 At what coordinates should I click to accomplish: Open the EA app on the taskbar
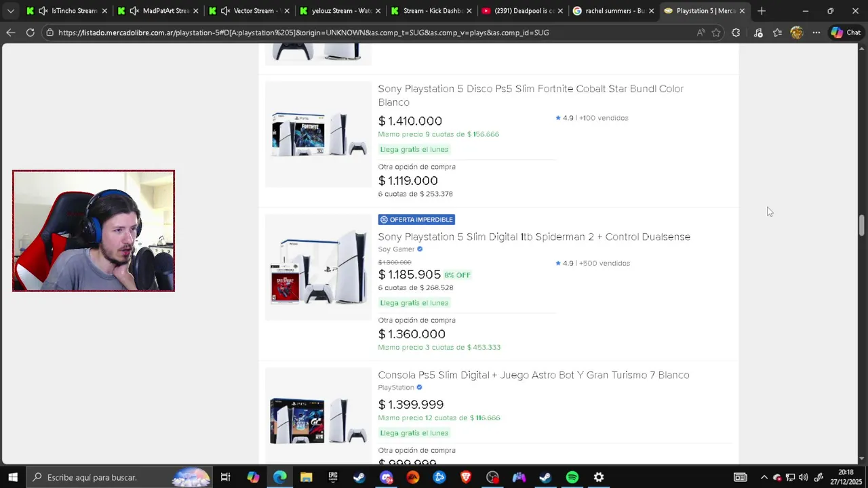click(x=412, y=477)
